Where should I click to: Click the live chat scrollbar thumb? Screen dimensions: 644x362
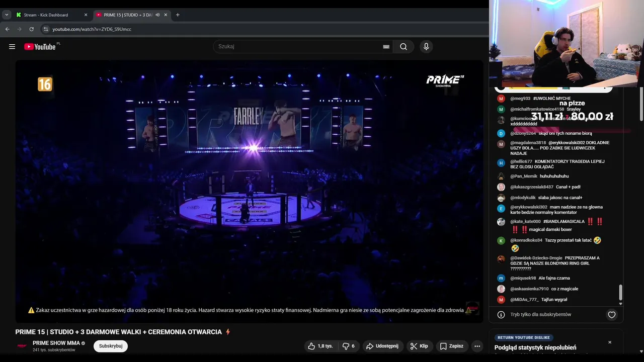click(620, 292)
